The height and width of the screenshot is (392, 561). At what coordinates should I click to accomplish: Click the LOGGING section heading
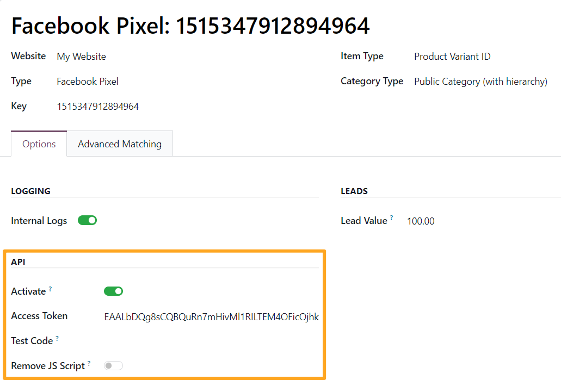click(30, 191)
